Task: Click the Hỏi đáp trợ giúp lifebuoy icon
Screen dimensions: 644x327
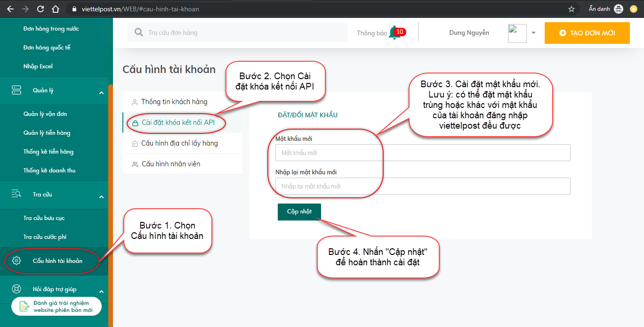Action: (x=16, y=289)
